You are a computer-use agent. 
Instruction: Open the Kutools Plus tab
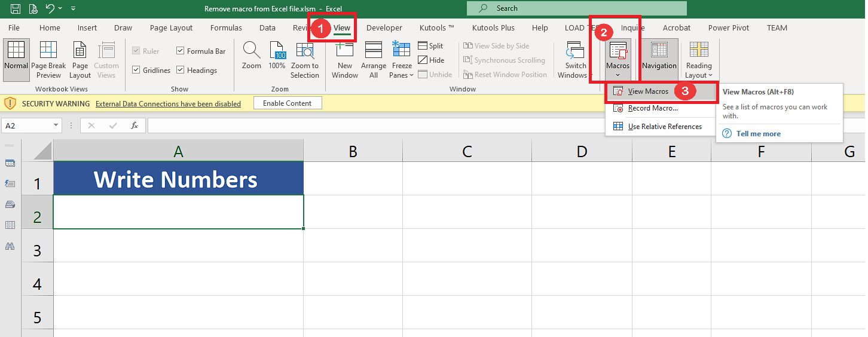coord(493,28)
